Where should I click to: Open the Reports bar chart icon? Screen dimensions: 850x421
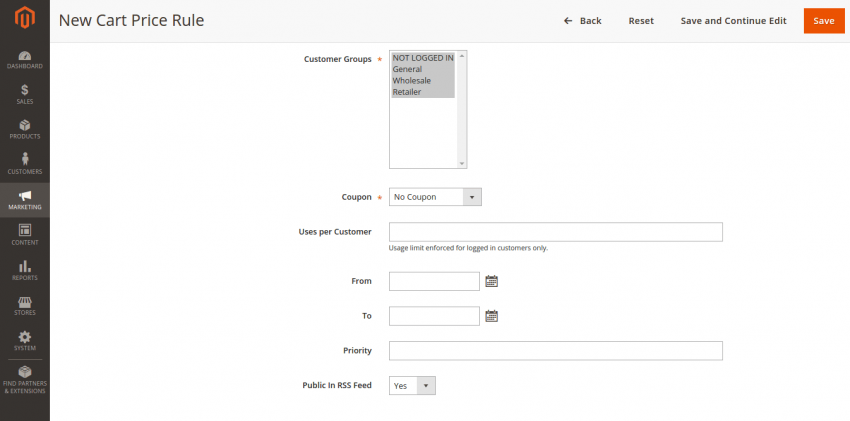pos(24,266)
